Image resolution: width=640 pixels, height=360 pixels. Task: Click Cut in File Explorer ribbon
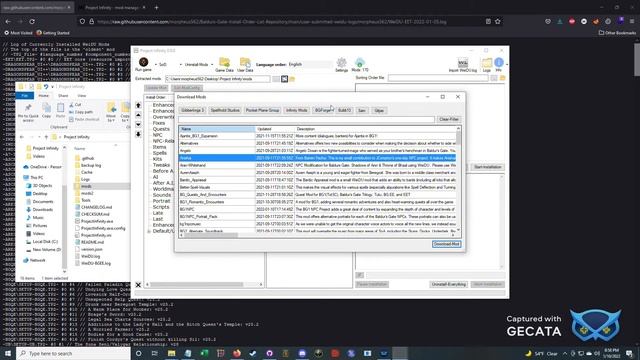pos(75,105)
